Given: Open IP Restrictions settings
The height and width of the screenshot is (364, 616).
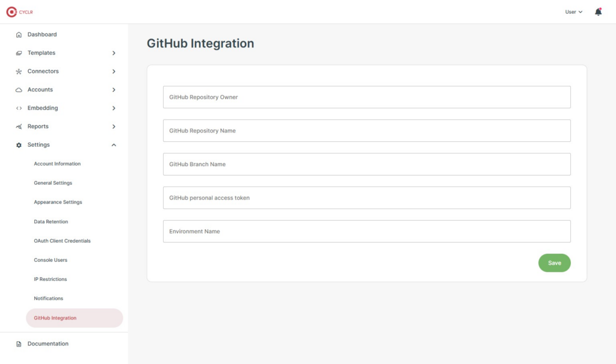Looking at the screenshot, I should click(x=51, y=279).
